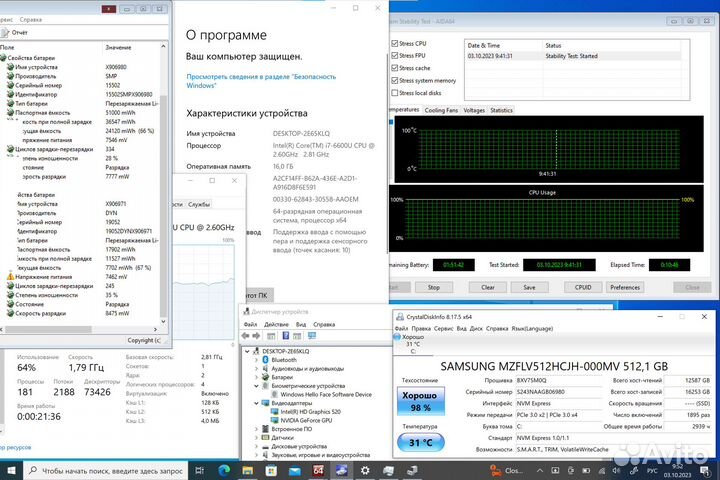Show hidden tray icons chevron
The height and width of the screenshot is (480, 720).
540,470
